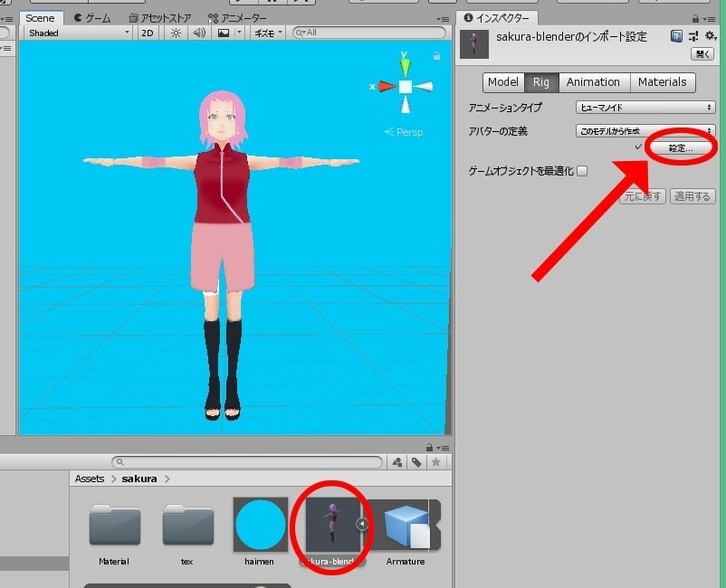This screenshot has width=726, height=588.
Task: Open Project panel options menu
Action: [443, 449]
